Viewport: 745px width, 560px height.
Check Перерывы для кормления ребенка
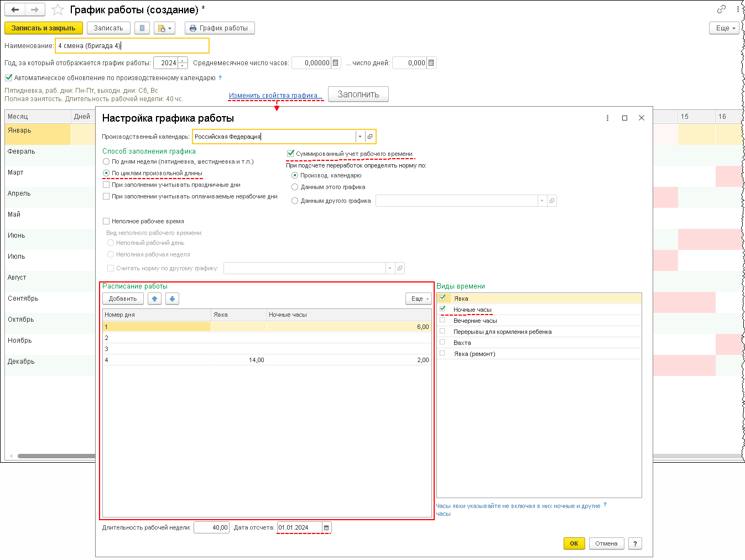442,331
